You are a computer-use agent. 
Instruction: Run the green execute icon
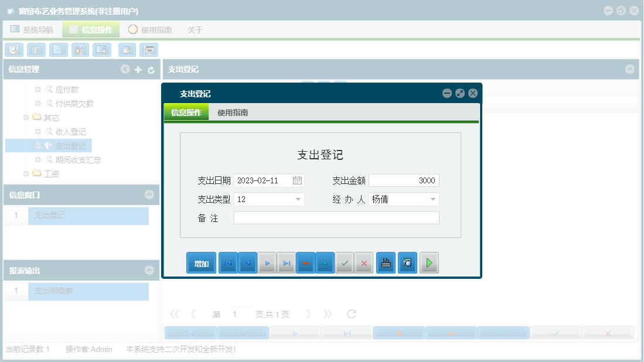(x=429, y=262)
